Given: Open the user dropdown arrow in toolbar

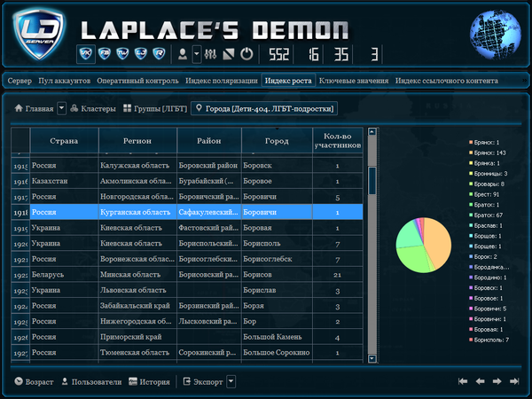Looking at the screenshot, I should (x=197, y=54).
